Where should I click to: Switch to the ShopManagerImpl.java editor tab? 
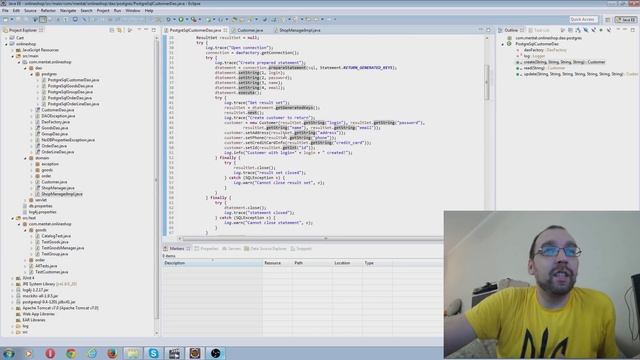point(300,30)
